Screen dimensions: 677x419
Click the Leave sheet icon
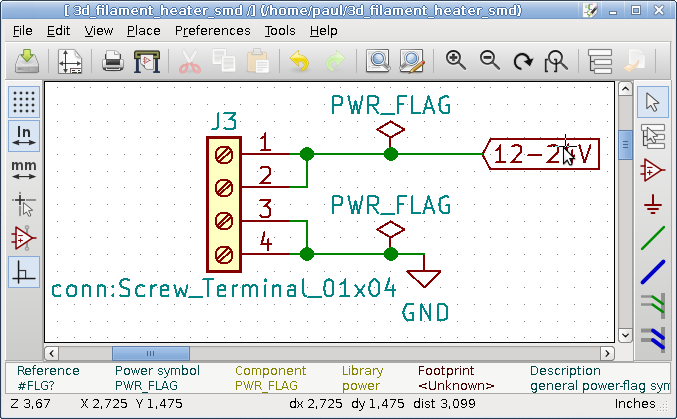point(635,61)
